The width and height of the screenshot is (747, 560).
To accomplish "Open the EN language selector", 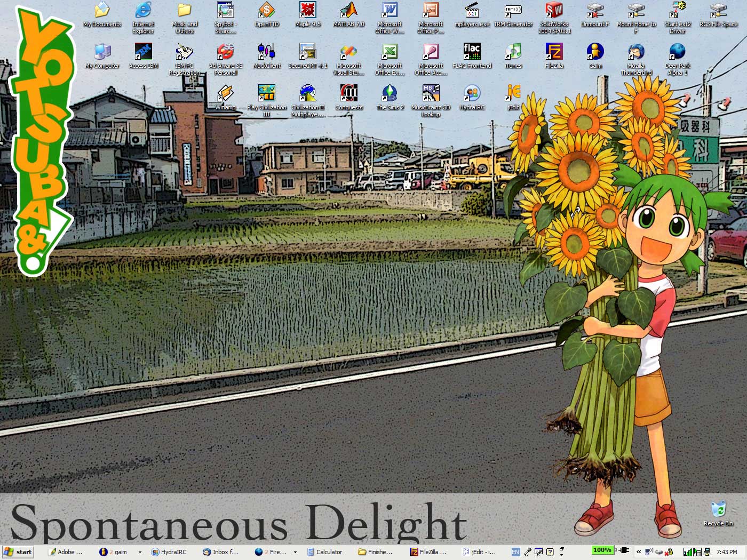I will [x=515, y=552].
